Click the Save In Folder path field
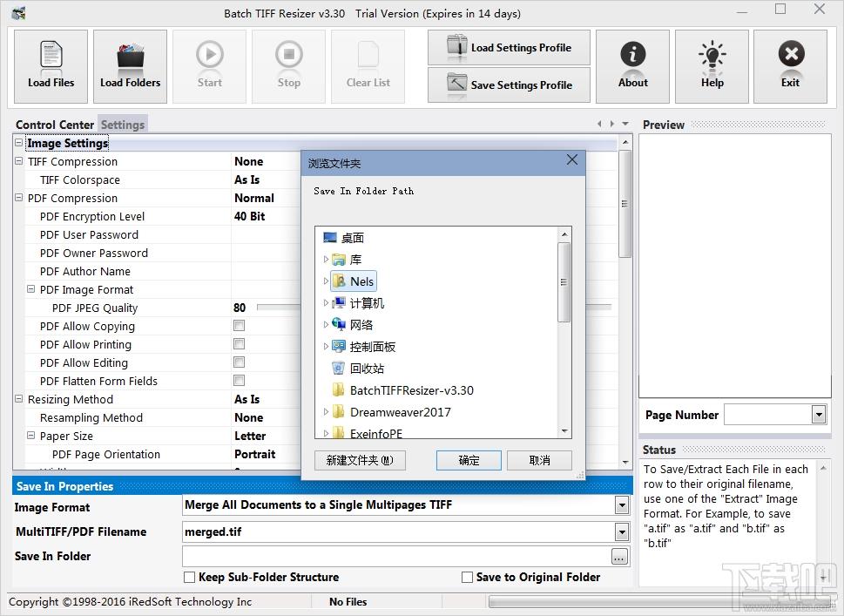The width and height of the screenshot is (844, 616). tap(397, 556)
